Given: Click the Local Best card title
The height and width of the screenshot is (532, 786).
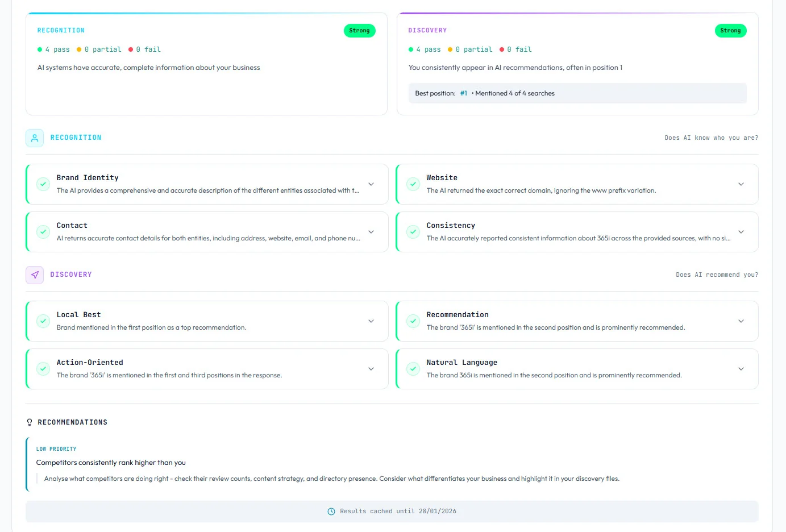Looking at the screenshot, I should 78,315.
